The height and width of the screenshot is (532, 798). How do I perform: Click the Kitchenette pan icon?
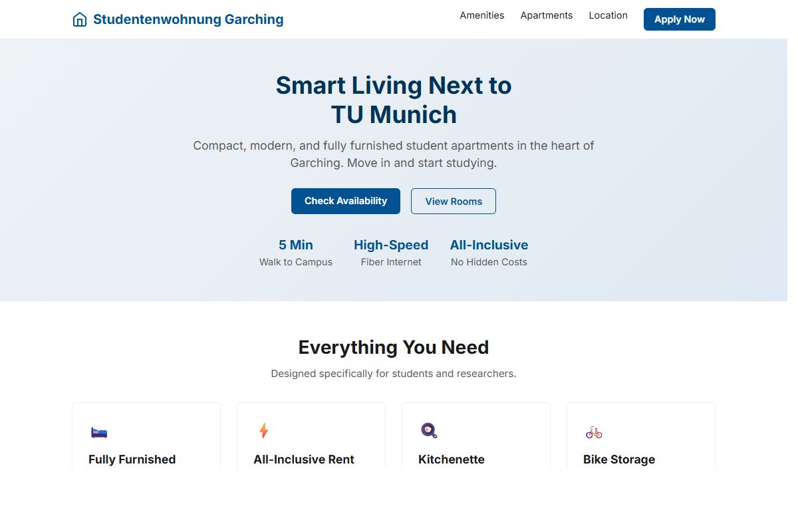pos(429,431)
